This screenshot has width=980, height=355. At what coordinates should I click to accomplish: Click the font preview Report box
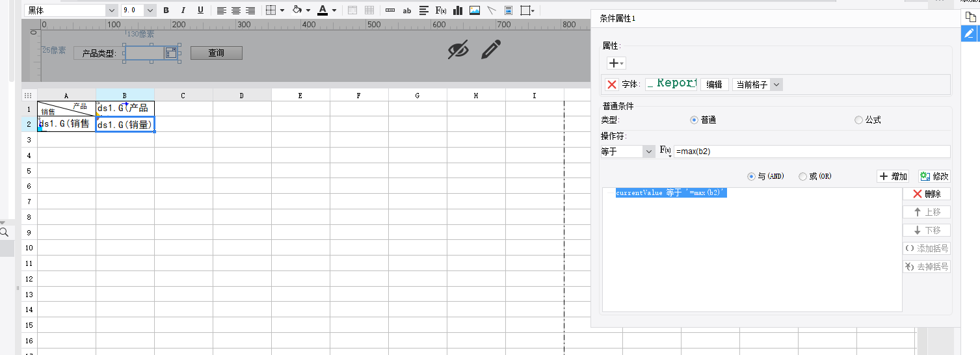(x=671, y=85)
